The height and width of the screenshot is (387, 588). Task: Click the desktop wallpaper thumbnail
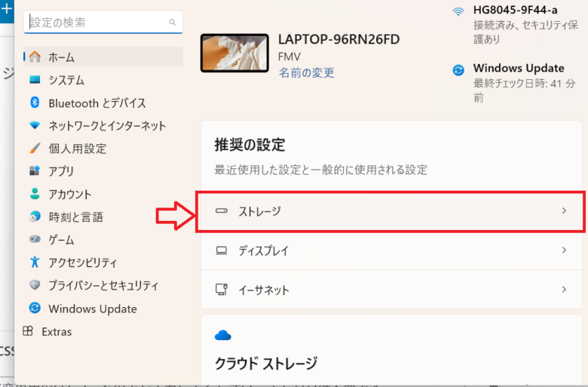tap(234, 53)
